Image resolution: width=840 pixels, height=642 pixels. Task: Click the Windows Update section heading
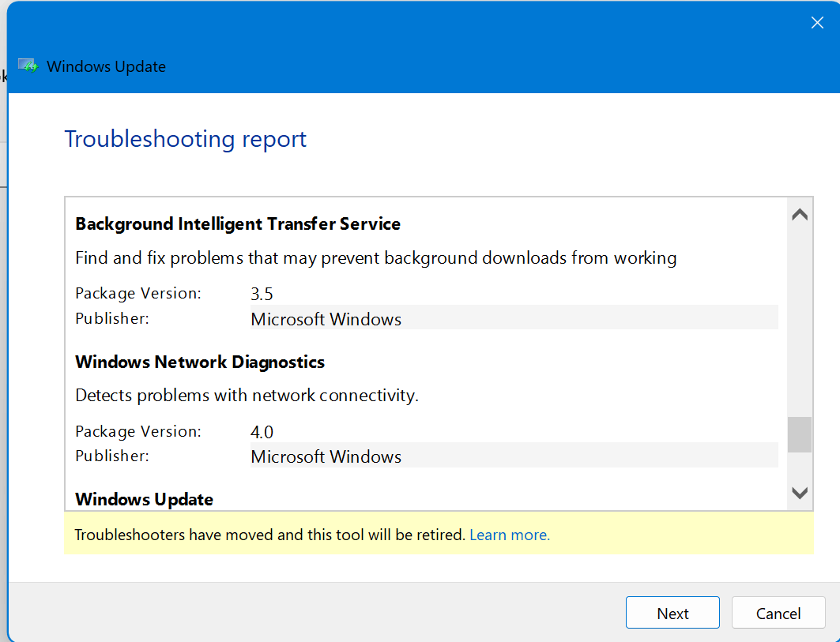tap(144, 499)
